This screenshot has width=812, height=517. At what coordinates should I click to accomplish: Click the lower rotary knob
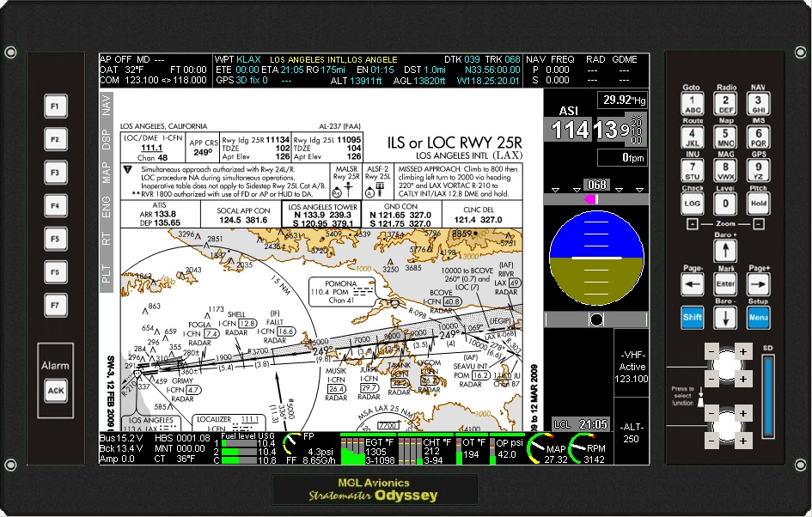click(x=727, y=427)
